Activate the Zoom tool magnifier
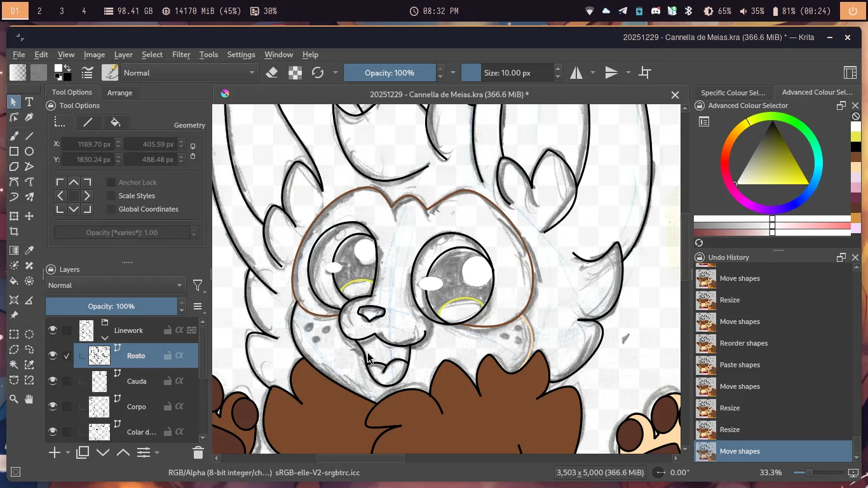868x488 pixels. tap(14, 399)
